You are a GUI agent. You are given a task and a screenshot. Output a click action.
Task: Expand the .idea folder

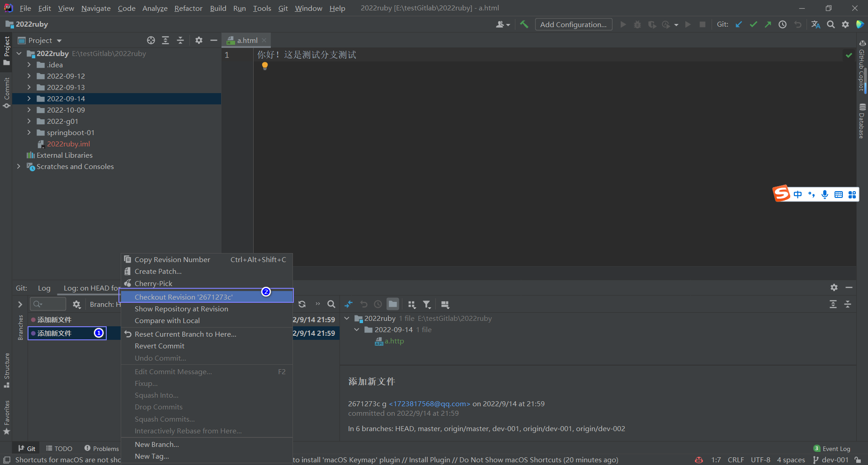tap(29, 65)
